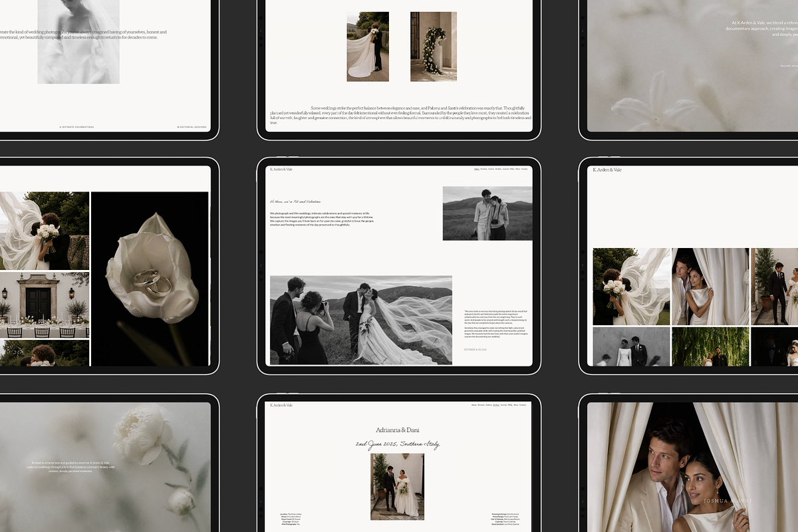Click Paloma and Santi story paragraph on top-center tablet
The image size is (798, 532).
click(400, 115)
